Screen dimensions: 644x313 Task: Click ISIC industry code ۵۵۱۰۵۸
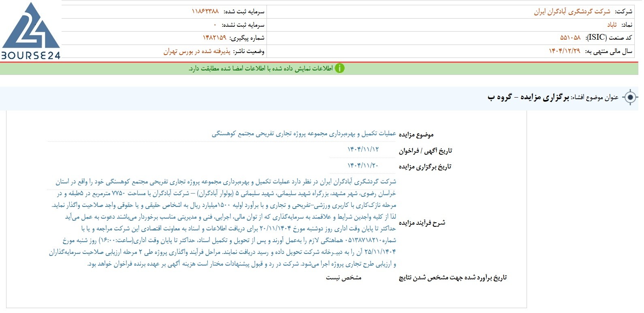570,38
